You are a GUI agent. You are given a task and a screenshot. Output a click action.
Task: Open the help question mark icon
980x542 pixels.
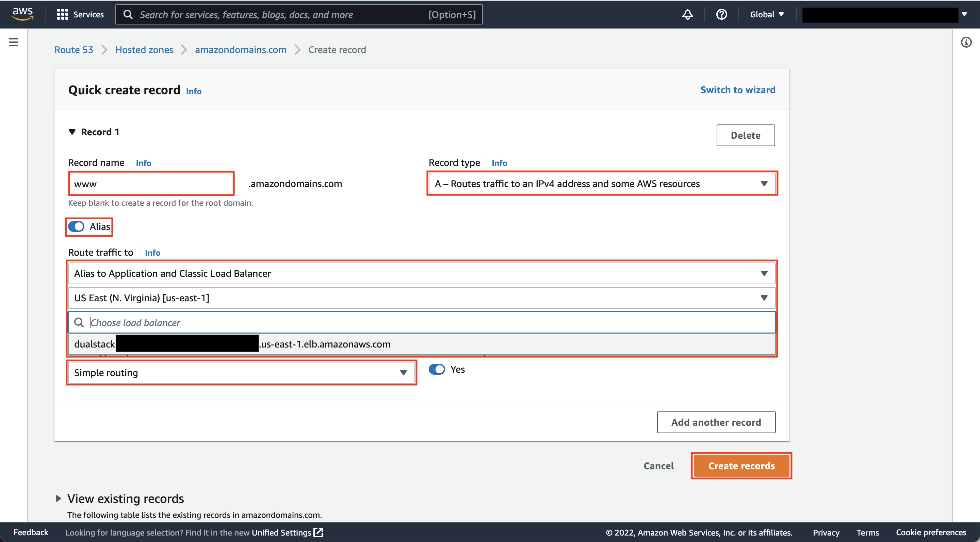[x=721, y=14]
